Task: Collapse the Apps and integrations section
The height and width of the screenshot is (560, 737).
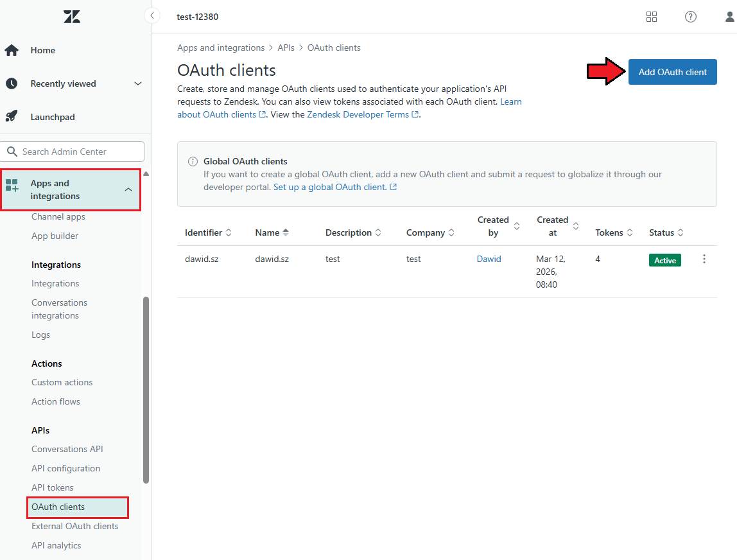Action: pyautogui.click(x=128, y=189)
